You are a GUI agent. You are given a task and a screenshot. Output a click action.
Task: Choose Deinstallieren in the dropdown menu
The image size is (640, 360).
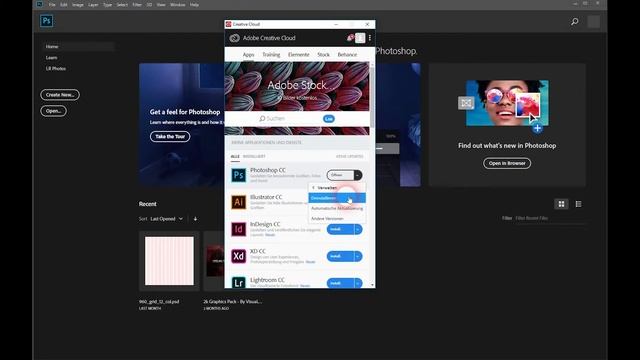click(337, 198)
